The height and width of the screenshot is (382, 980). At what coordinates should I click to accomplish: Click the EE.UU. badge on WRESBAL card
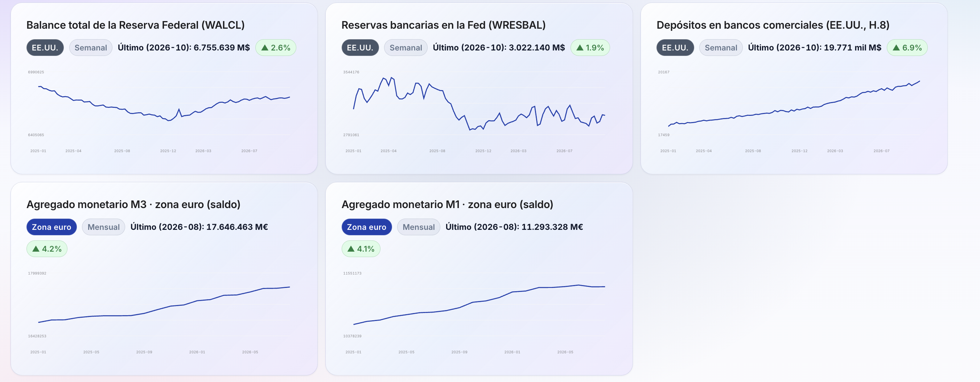coord(360,48)
